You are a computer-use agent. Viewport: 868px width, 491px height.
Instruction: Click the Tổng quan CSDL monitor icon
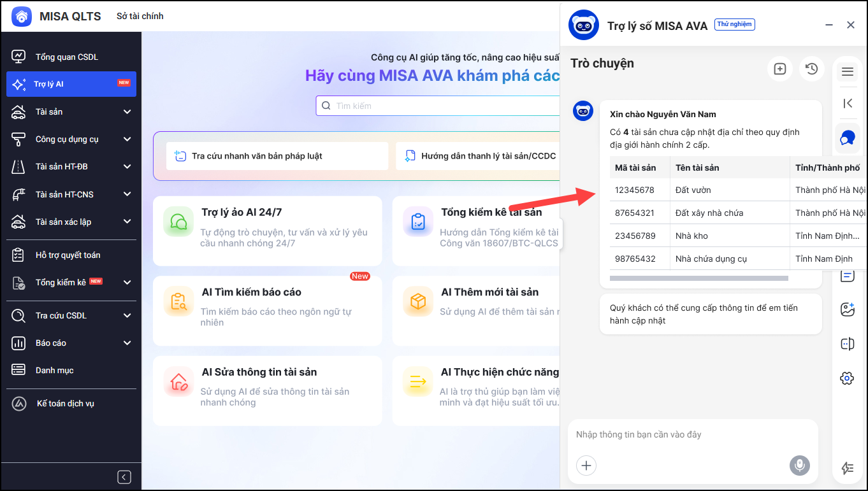point(18,57)
